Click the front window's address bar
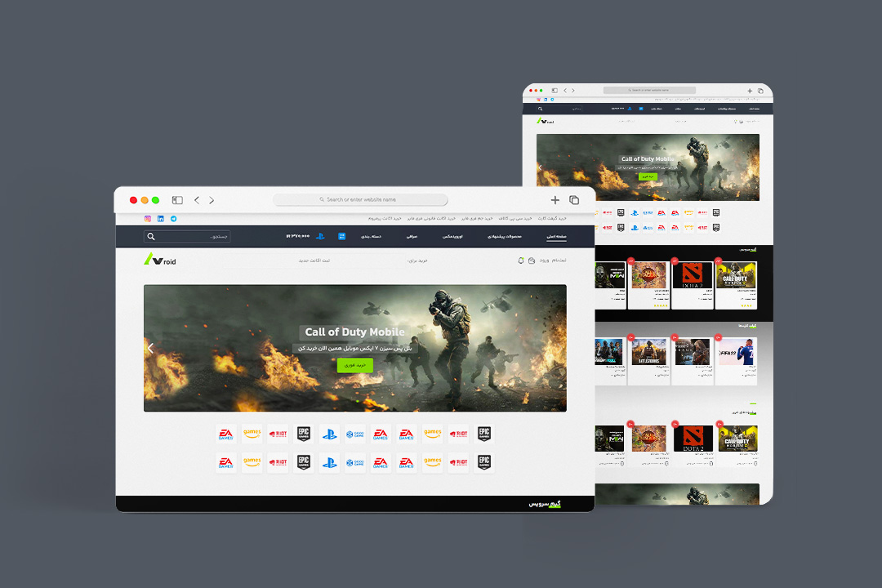The width and height of the screenshot is (882, 588). point(361,199)
